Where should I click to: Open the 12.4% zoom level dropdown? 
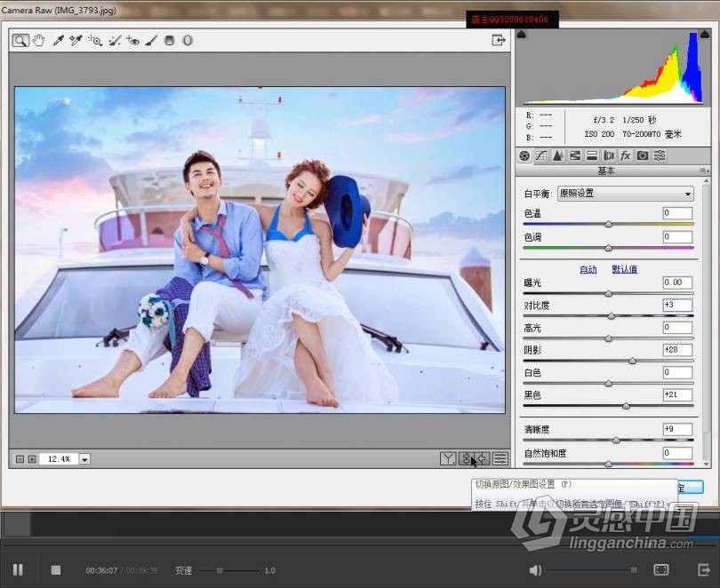[x=85, y=459]
